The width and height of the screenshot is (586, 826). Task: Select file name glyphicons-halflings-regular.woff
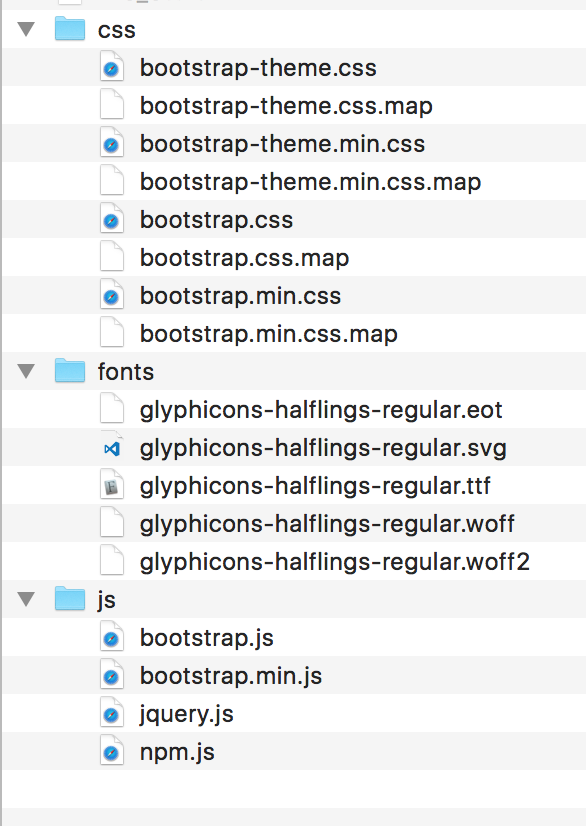(x=327, y=524)
